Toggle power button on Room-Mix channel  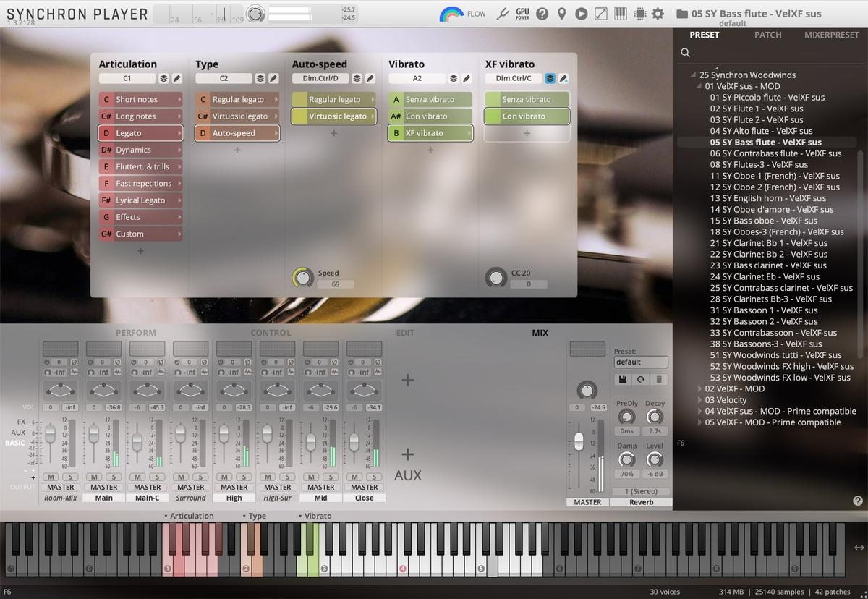(x=48, y=362)
